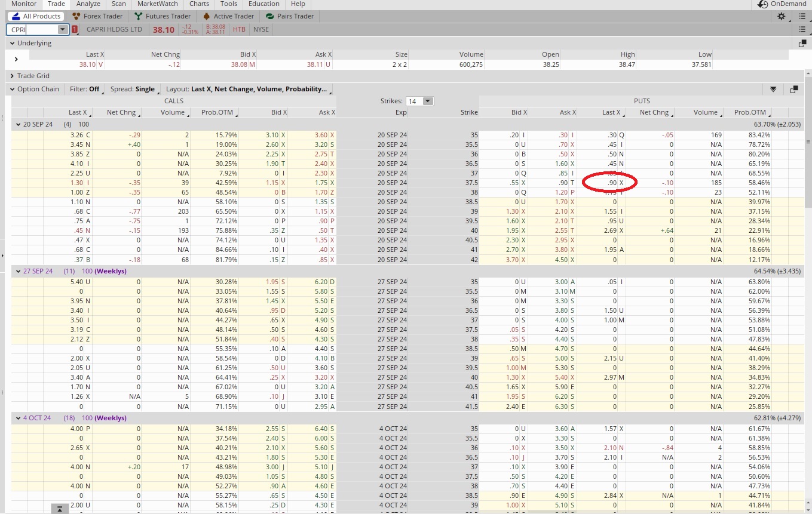Click the CPRI symbol input field
The height and width of the screenshot is (514, 812).
click(32, 29)
